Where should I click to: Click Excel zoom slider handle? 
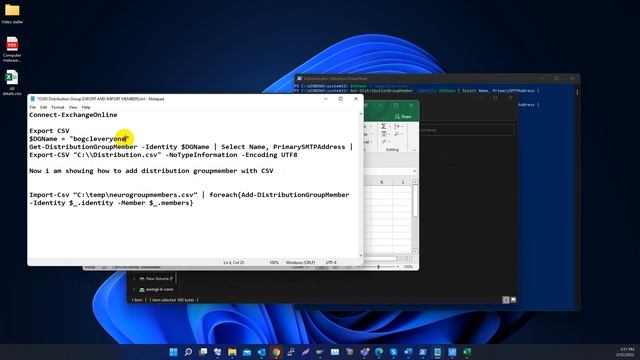378,267
